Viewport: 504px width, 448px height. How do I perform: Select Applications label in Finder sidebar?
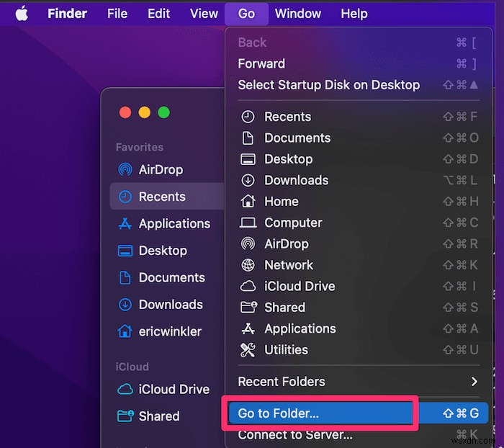(174, 223)
